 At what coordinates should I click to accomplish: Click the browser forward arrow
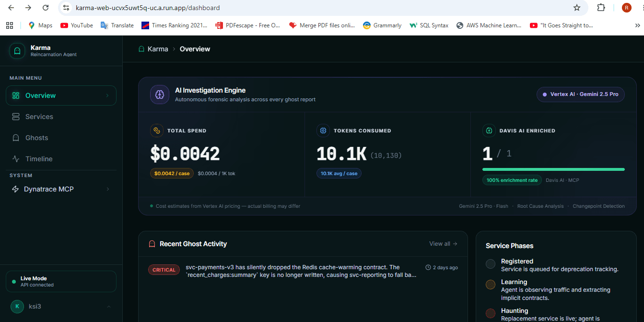coord(28,8)
